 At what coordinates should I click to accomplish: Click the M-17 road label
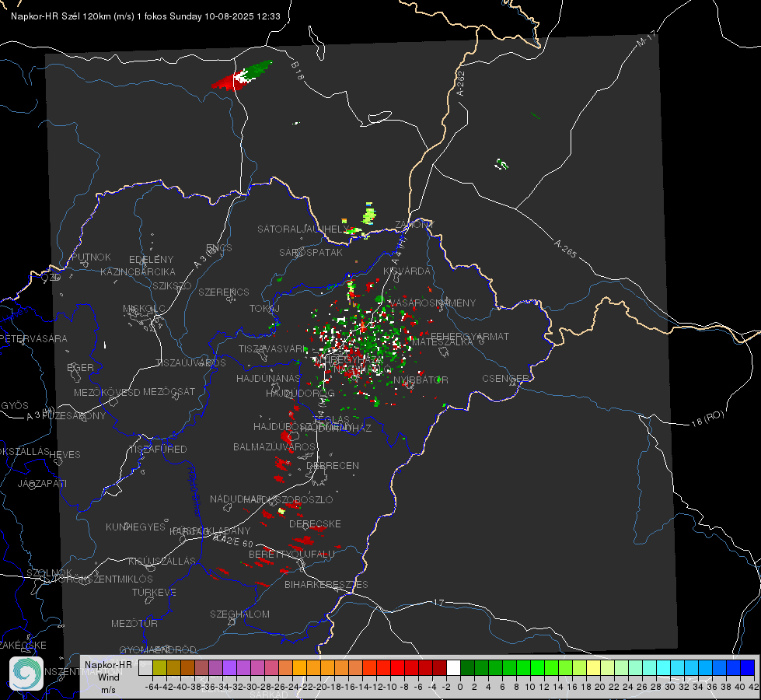point(646,38)
